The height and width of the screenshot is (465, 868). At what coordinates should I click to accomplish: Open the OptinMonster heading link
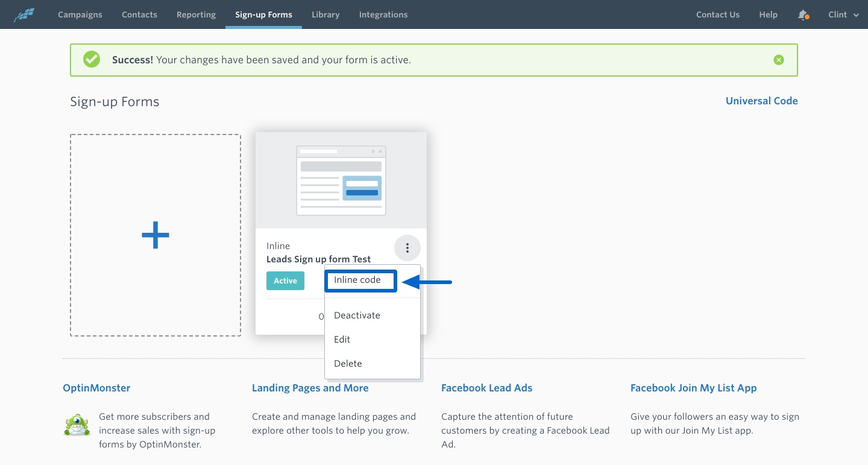coord(96,388)
